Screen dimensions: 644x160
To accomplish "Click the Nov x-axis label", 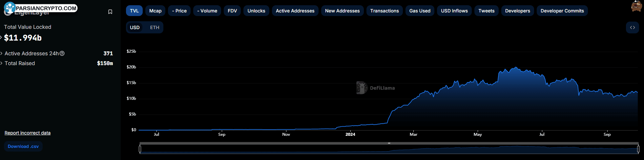I will (286, 134).
